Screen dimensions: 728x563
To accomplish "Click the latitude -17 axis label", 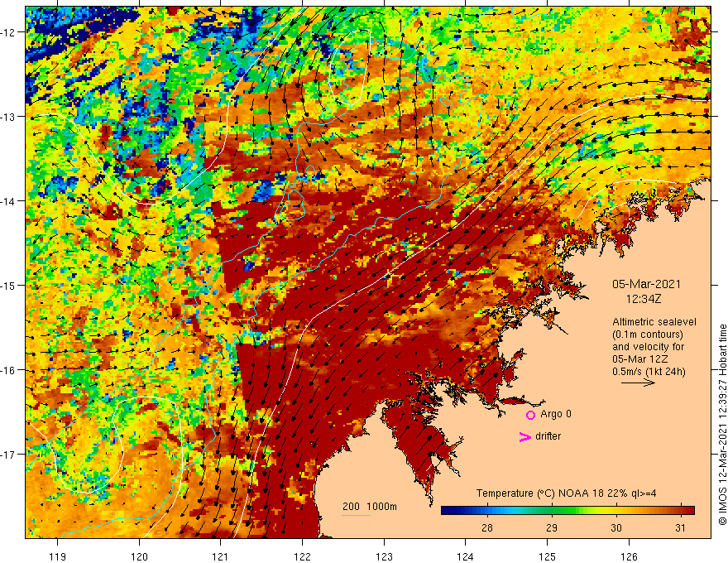I will pos(8,455).
